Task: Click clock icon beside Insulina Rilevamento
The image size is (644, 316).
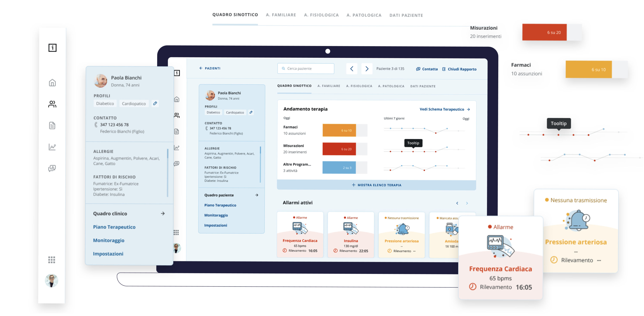Action: pos(335,251)
